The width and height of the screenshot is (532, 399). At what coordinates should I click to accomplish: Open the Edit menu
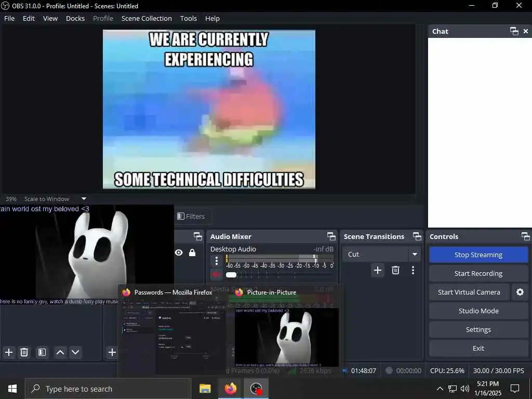[29, 18]
